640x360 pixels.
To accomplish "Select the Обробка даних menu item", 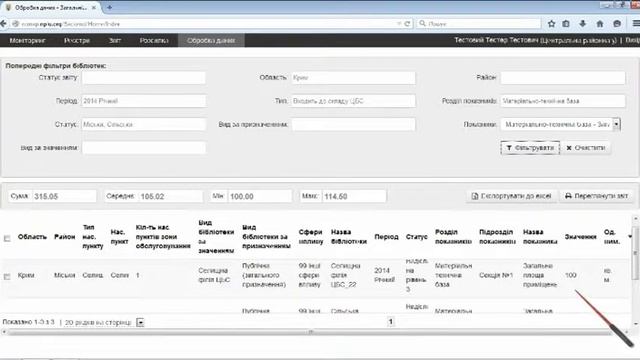I will (x=211, y=40).
